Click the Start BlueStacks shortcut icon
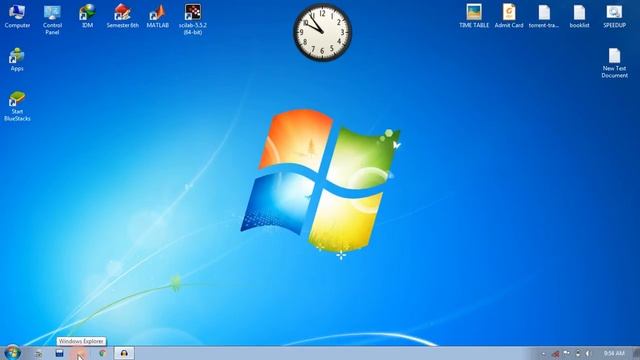The image size is (640, 360). tap(17, 106)
